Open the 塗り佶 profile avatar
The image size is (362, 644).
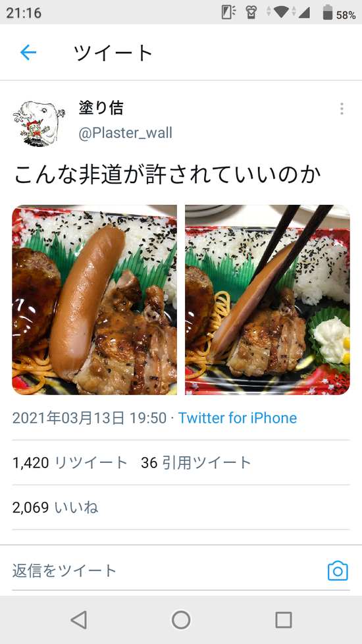(39, 122)
